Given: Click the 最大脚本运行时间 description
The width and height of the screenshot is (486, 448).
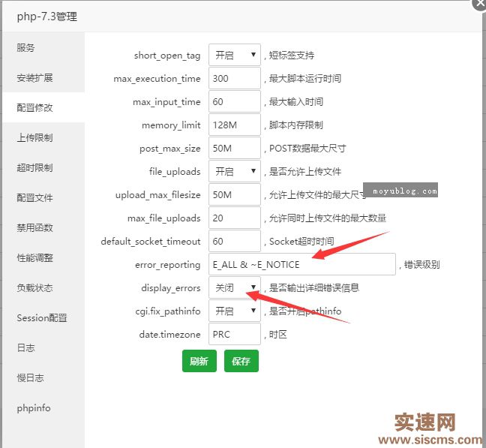Looking at the screenshot, I should [305, 79].
